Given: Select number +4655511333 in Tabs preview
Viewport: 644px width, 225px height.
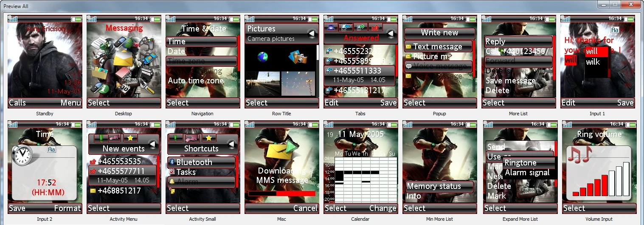Looking at the screenshot, I should 360,71.
